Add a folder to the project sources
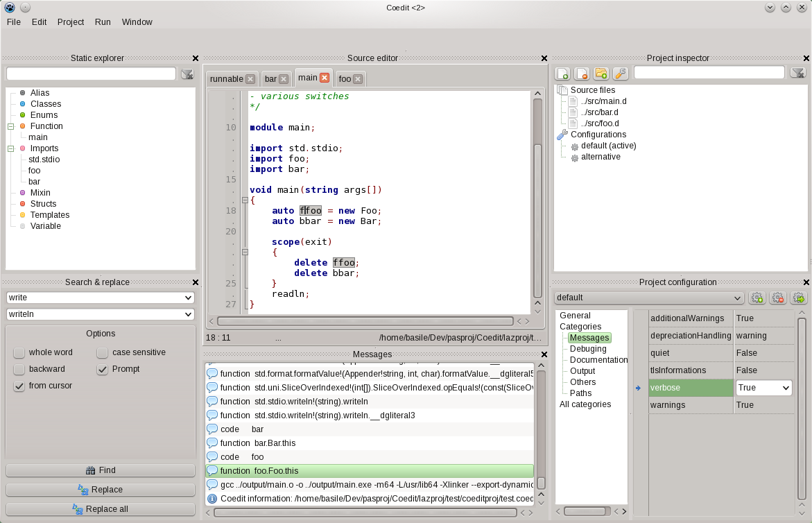The height and width of the screenshot is (523, 812). 602,73
